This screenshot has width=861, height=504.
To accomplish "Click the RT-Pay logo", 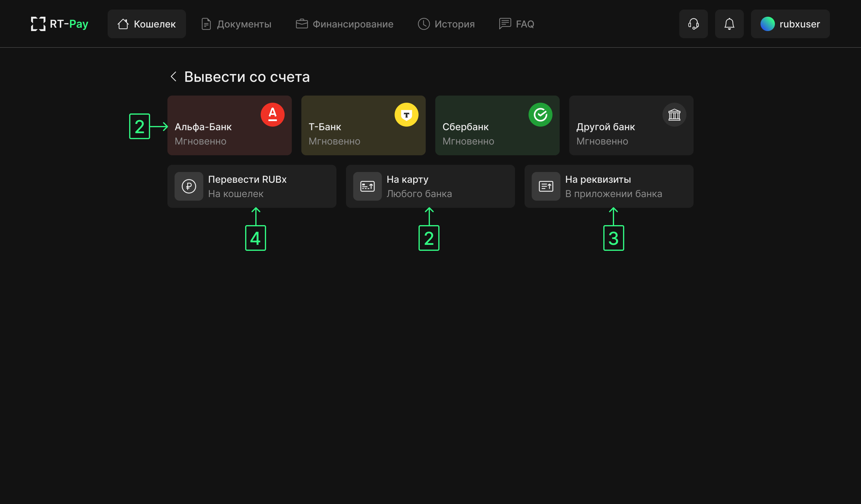I will pos(59,24).
